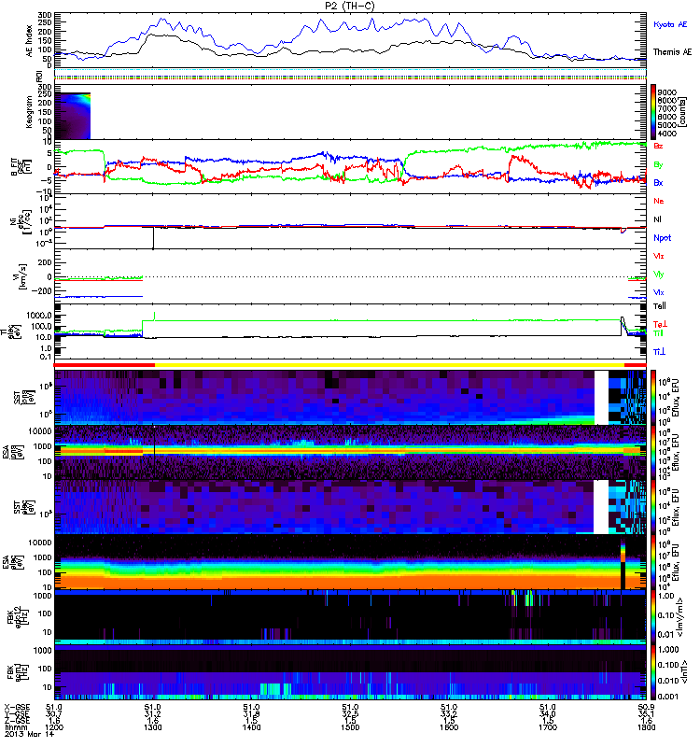Screen dimensions: 700x747
Task: Click the hhmm row label
Action: 15,727
